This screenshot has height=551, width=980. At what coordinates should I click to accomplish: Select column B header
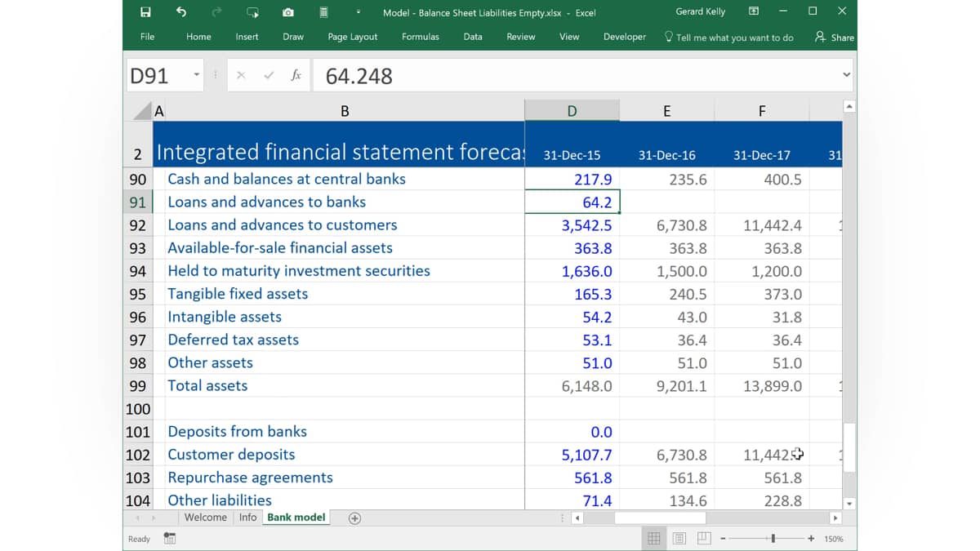point(344,111)
